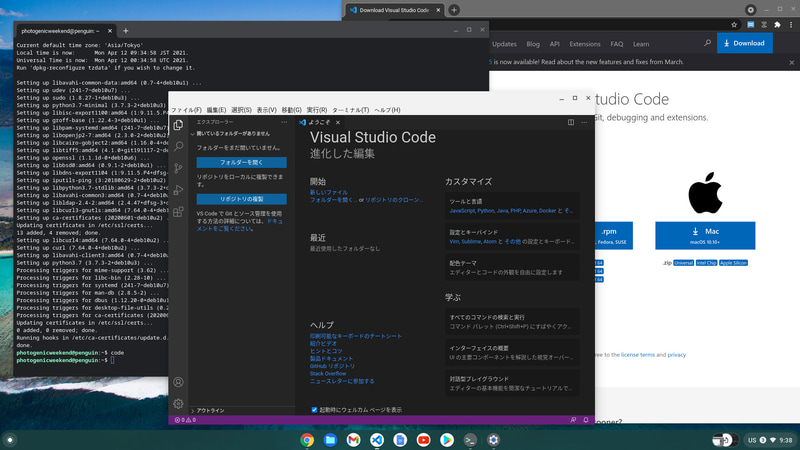Open the Run and Debug view icon
Image resolution: width=800 pixels, height=450 pixels.
tap(178, 190)
